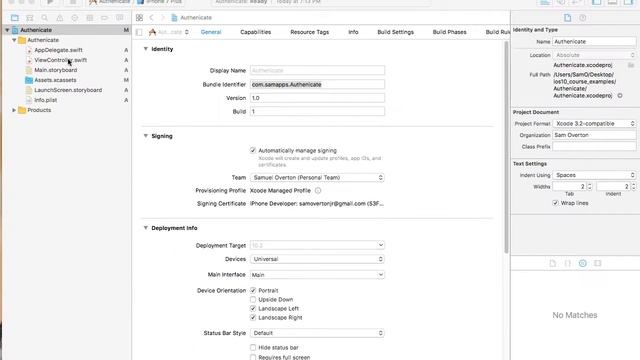Screen dimensions: 640x360
Task: Open the Project Format dropdown
Action: pyautogui.click(x=594, y=123)
